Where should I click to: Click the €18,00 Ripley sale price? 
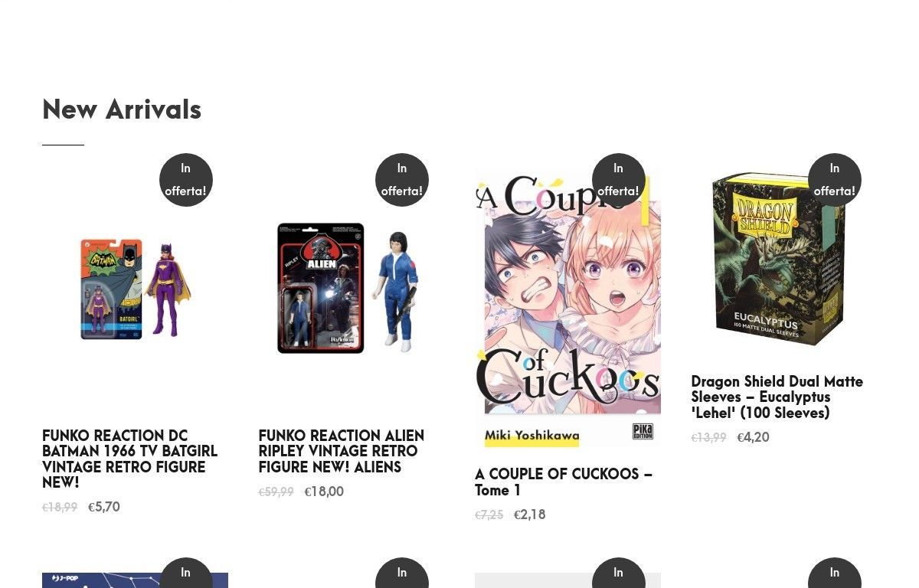click(x=324, y=492)
